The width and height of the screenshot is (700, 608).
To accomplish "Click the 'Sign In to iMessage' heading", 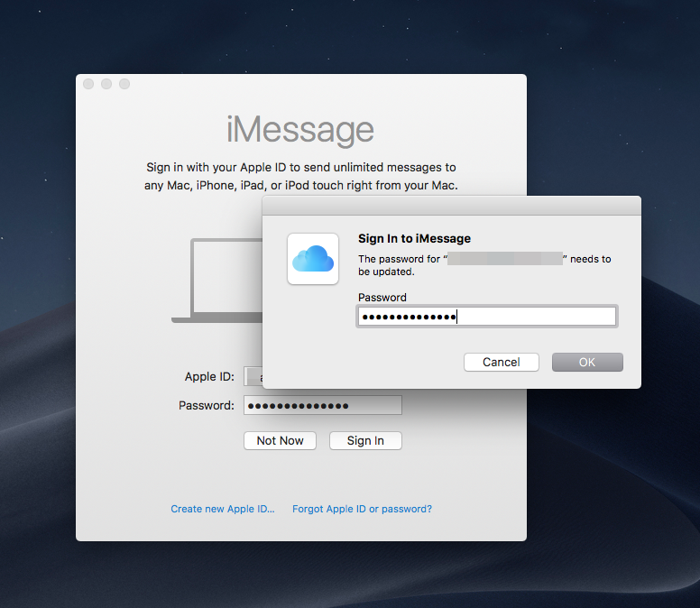I will (x=414, y=238).
